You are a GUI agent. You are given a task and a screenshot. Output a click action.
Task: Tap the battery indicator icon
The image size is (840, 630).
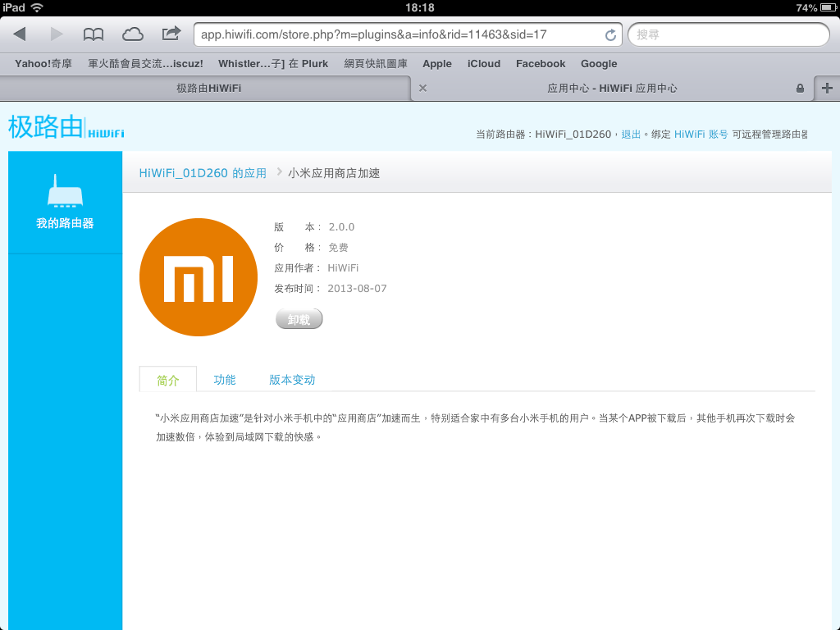[x=828, y=7]
